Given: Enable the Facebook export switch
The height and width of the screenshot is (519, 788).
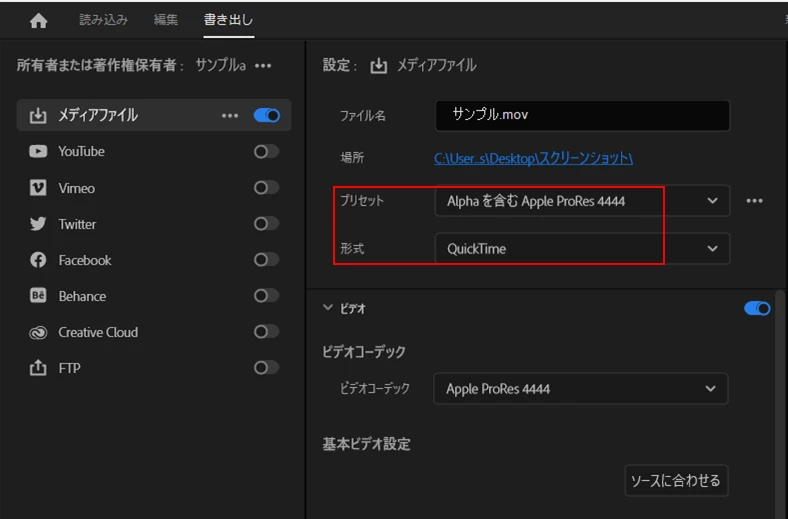Looking at the screenshot, I should pos(266,260).
